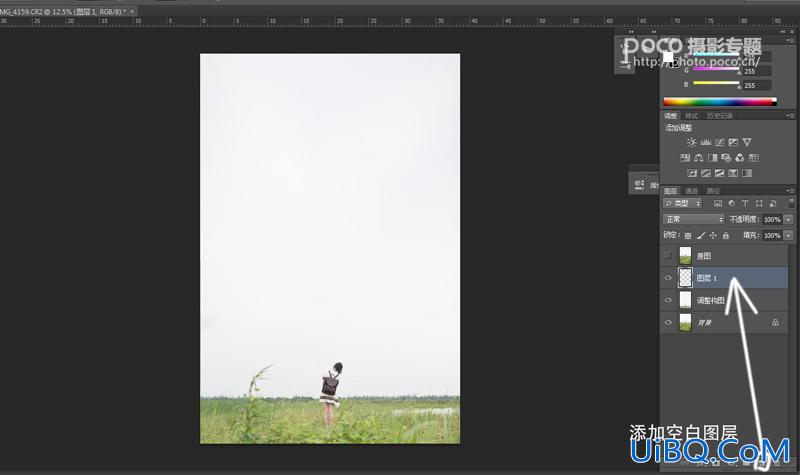Select the MG_4159.CR2 document tab
This screenshot has width=800, height=475.
(63, 11)
